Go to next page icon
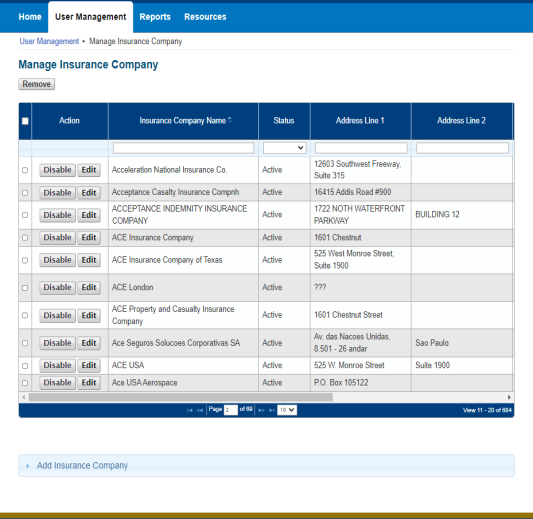The width and height of the screenshot is (533, 519). (x=261, y=410)
